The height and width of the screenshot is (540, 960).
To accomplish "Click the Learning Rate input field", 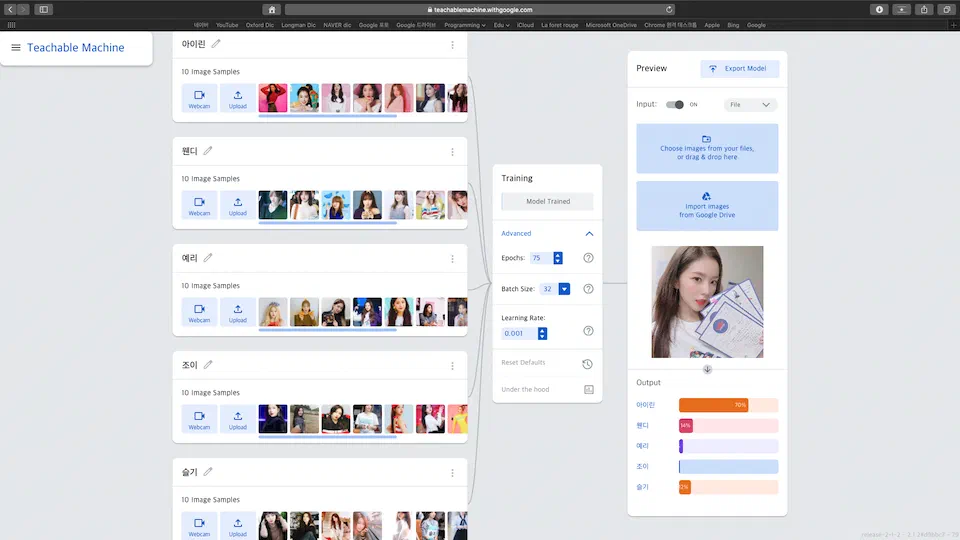I will [x=514, y=334].
